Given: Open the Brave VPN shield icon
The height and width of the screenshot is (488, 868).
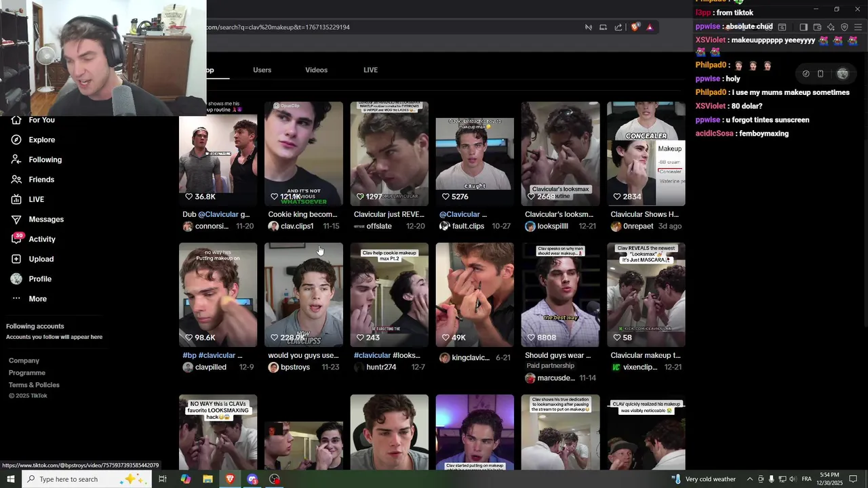Looking at the screenshot, I should (x=844, y=27).
